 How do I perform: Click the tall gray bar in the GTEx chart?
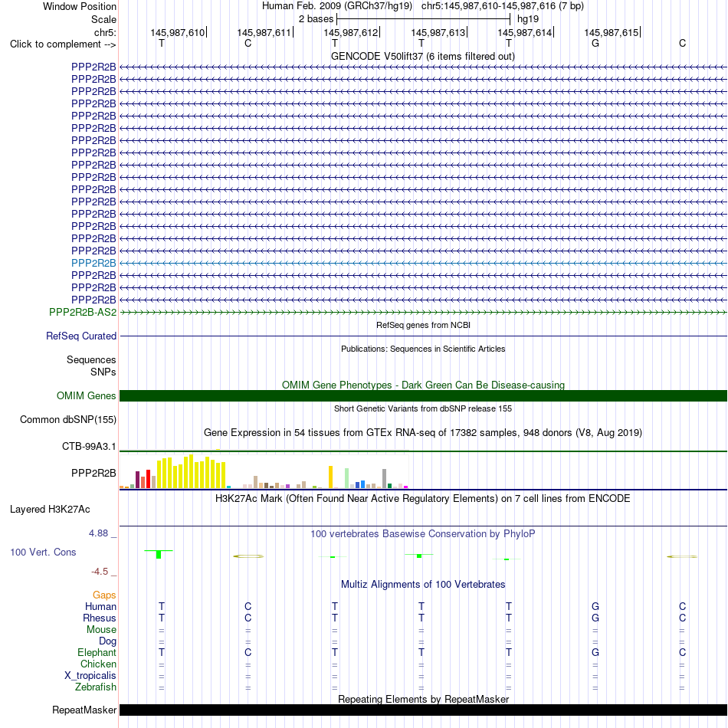pos(385,479)
